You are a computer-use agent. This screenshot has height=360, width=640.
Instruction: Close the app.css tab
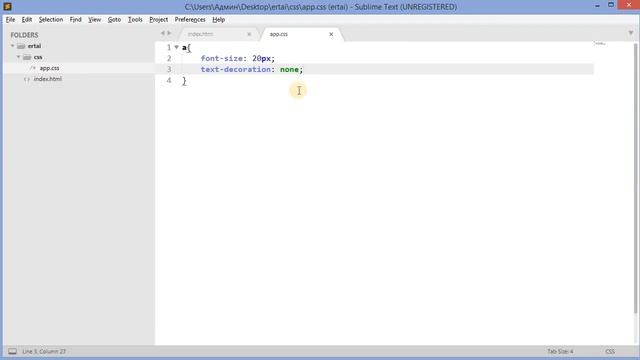click(x=331, y=34)
